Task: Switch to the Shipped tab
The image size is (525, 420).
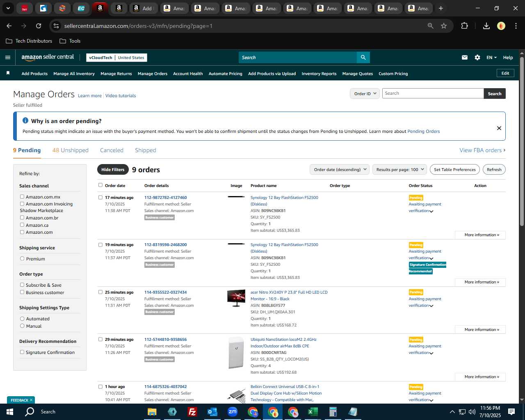Action: [x=146, y=150]
